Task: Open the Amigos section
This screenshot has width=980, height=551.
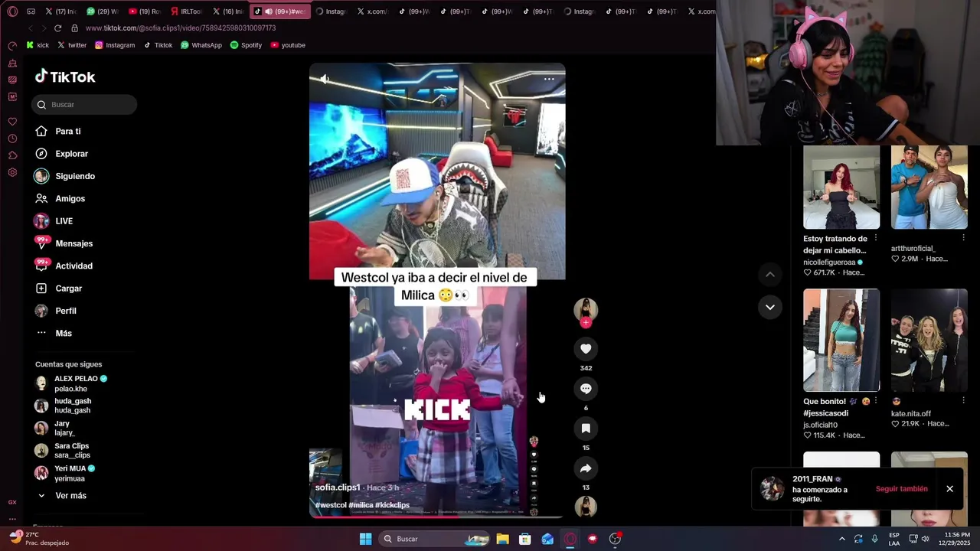Action: tap(60, 199)
